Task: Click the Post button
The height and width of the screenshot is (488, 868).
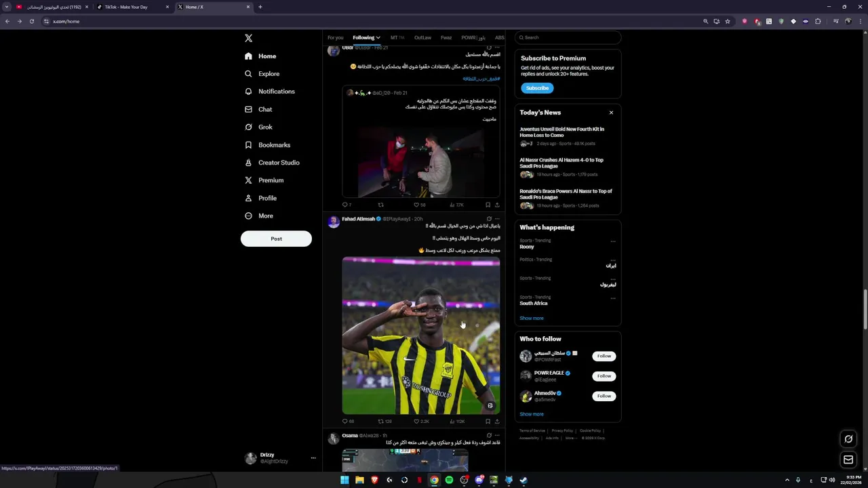Action: coord(276,239)
